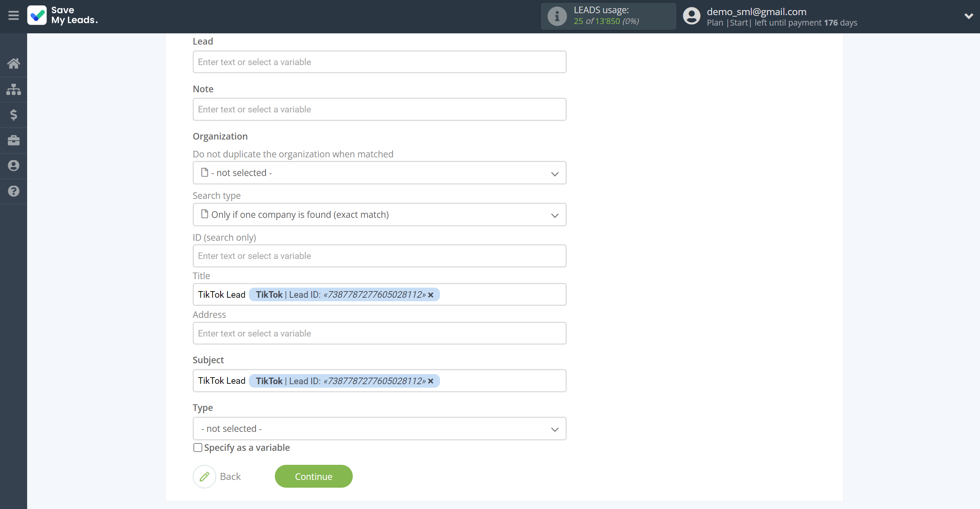Open the help question mark icon
980x509 pixels.
tap(14, 191)
